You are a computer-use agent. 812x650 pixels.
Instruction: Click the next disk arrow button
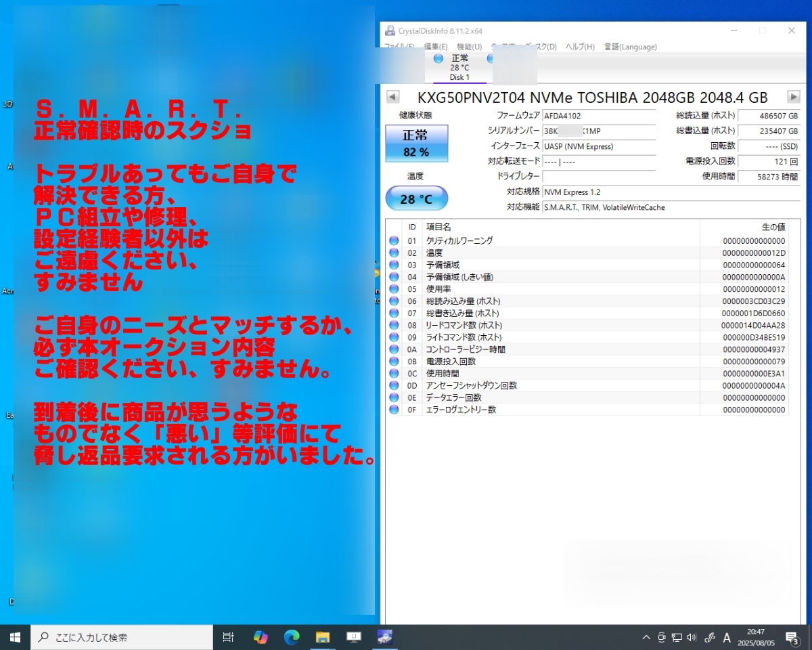tap(794, 97)
